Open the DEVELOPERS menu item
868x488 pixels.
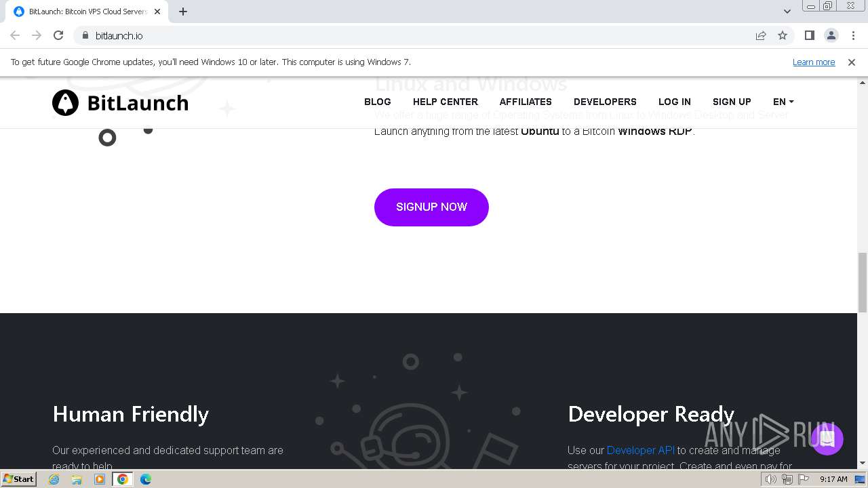pyautogui.click(x=605, y=102)
